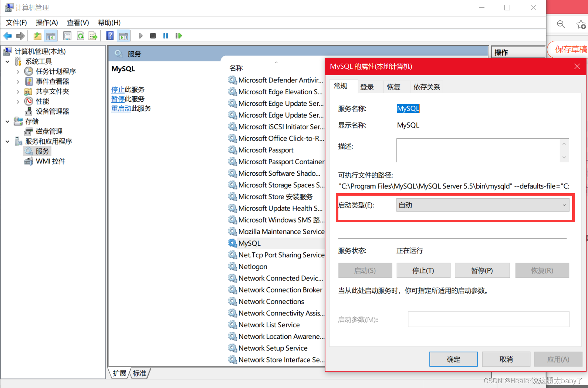Click the 暂停(P) button

coord(482,270)
